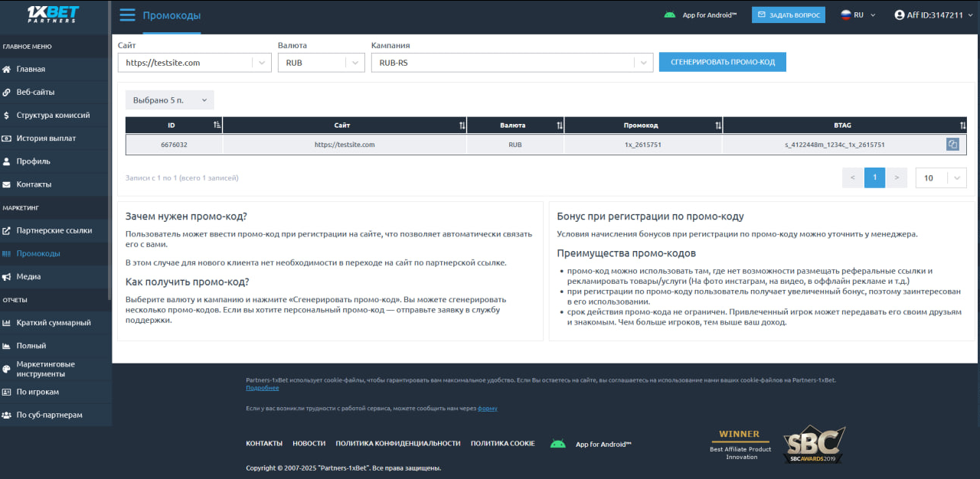Go to the next page arrow in pagination
This screenshot has width=980, height=479.
click(897, 178)
